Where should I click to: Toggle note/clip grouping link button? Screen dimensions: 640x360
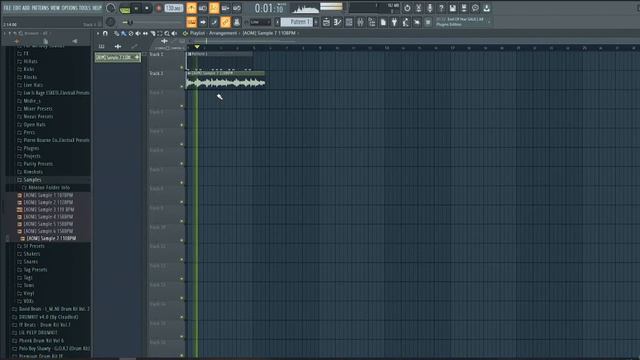(225, 22)
